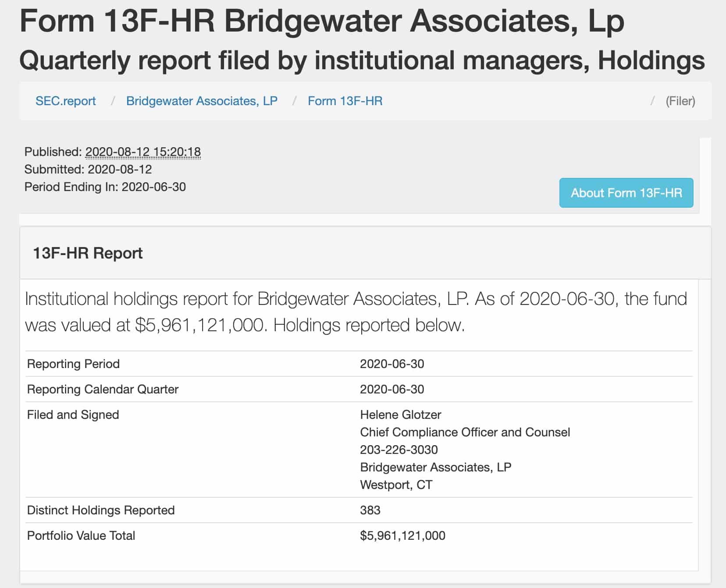Image resolution: width=726 pixels, height=588 pixels.
Task: Click the Reporting Period row's date value
Action: pos(392,364)
